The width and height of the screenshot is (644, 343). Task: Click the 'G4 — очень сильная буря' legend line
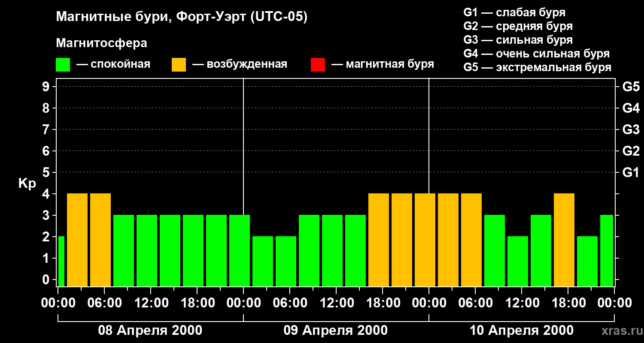(x=536, y=54)
